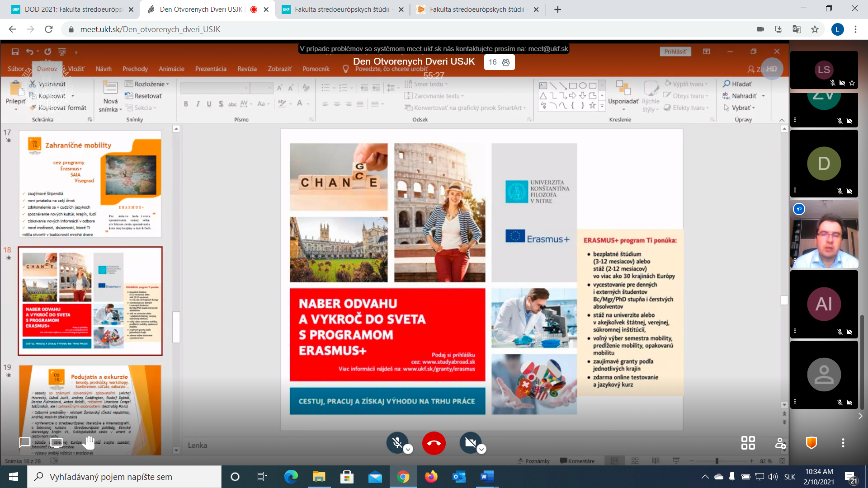Open Chrome three-dot menu
The height and width of the screenshot is (488, 868).
855,29
